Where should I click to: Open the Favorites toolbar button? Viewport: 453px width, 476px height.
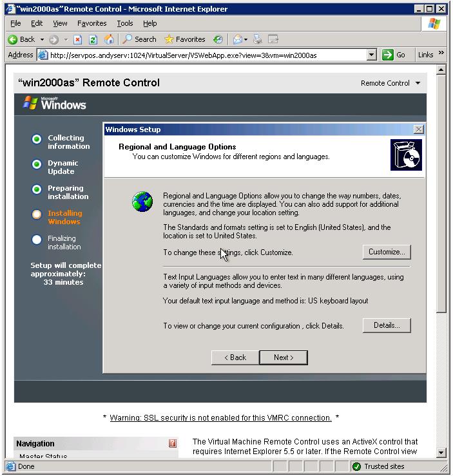pyautogui.click(x=184, y=39)
